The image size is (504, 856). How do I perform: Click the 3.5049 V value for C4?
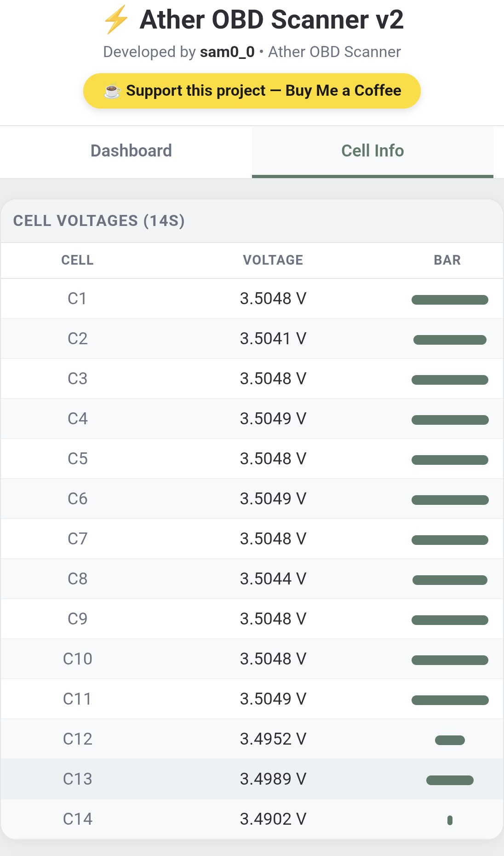273,419
